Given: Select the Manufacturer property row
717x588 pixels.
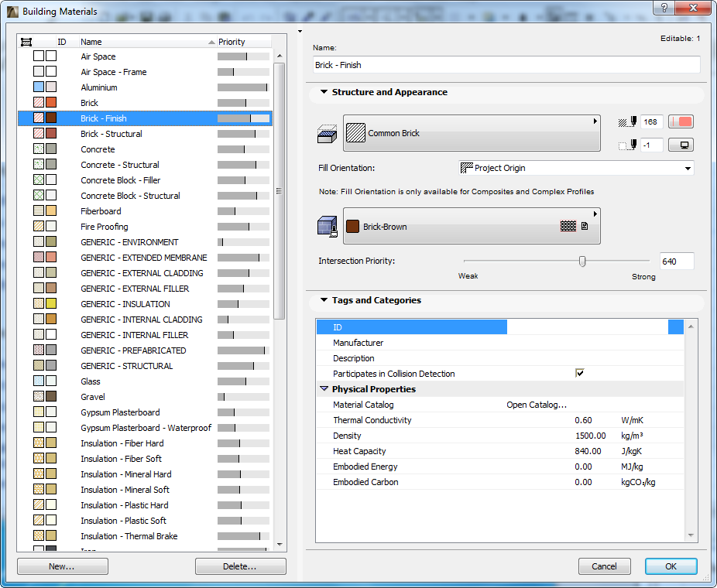Looking at the screenshot, I should point(499,343).
